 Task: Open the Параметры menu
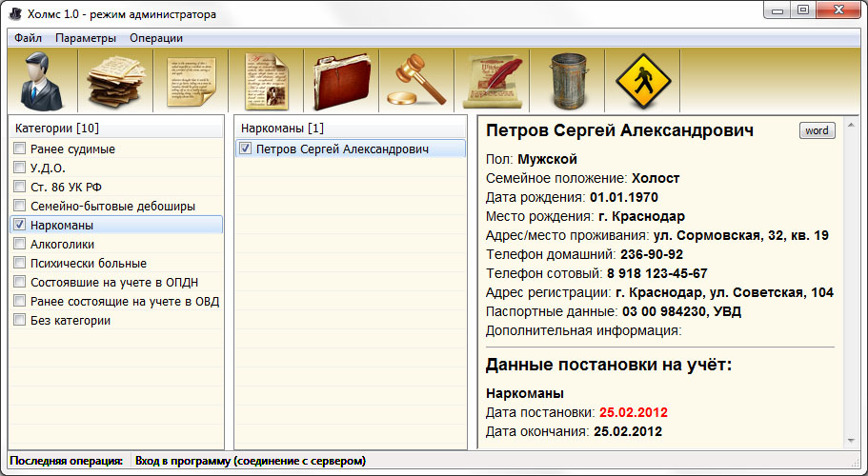[x=86, y=38]
